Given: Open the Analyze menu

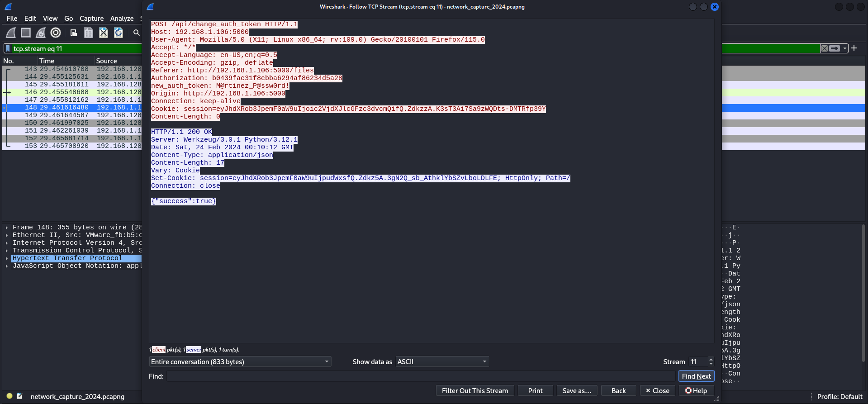Looking at the screenshot, I should pos(122,19).
